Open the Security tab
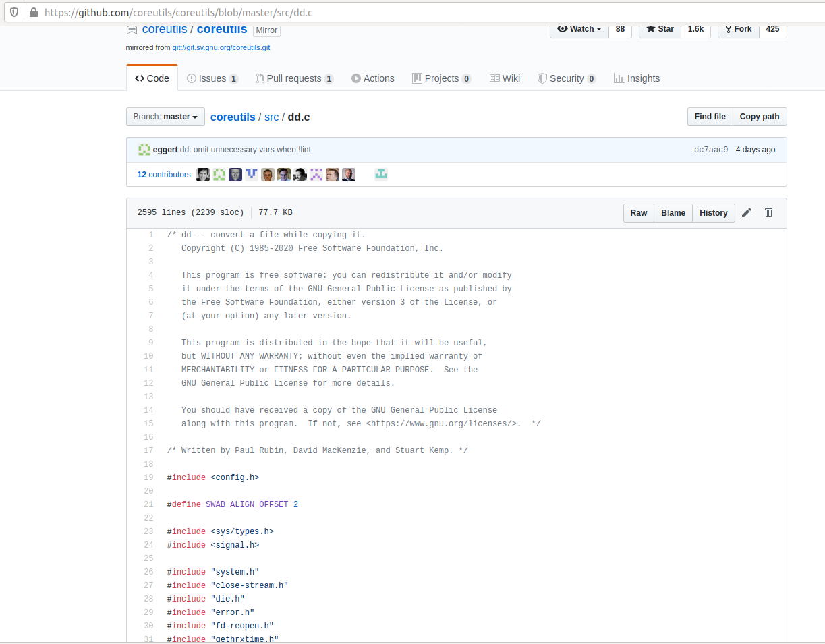This screenshot has height=644, width=825. pyautogui.click(x=567, y=78)
